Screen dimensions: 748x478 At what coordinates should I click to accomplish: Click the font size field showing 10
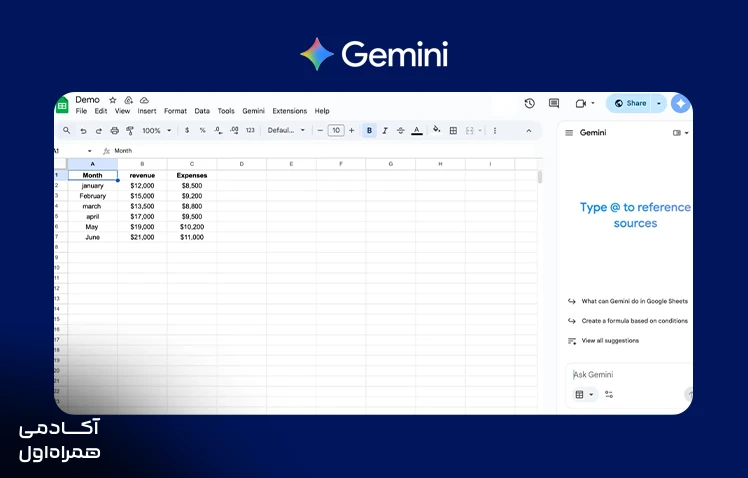336,130
